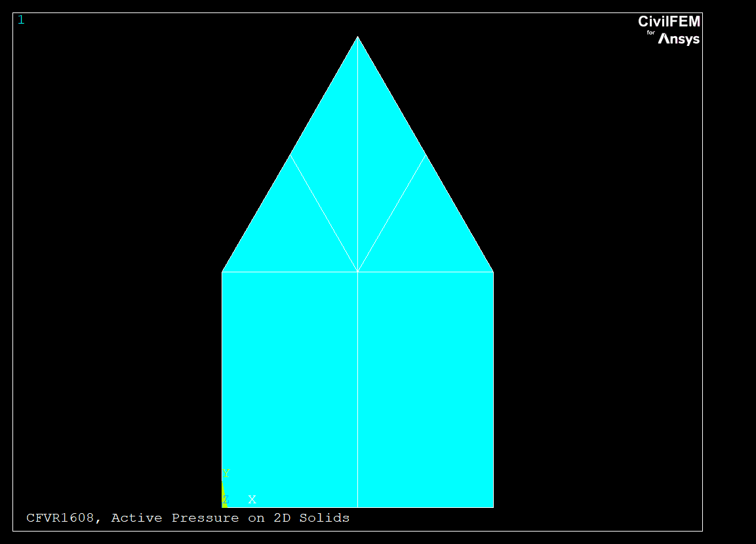This screenshot has height=544, width=756.
Task: Click the Y axis label
Action: (226, 474)
